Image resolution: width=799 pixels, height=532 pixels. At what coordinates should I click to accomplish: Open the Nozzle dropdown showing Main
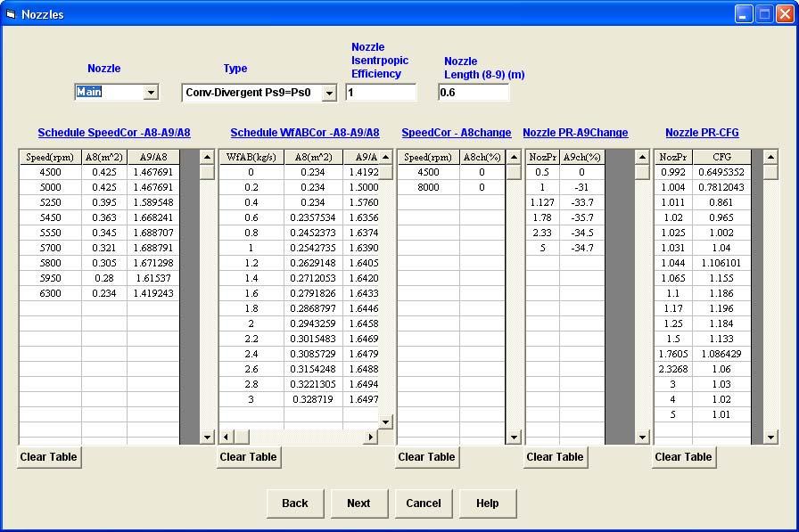coord(151,93)
